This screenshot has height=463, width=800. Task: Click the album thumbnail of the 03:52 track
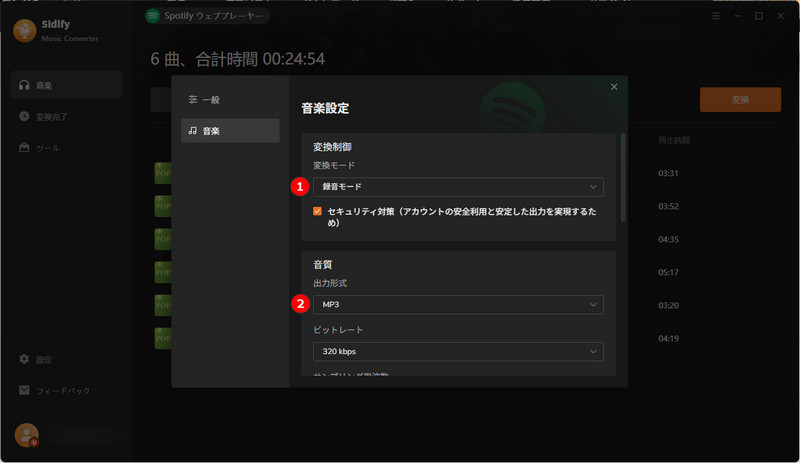point(163,206)
